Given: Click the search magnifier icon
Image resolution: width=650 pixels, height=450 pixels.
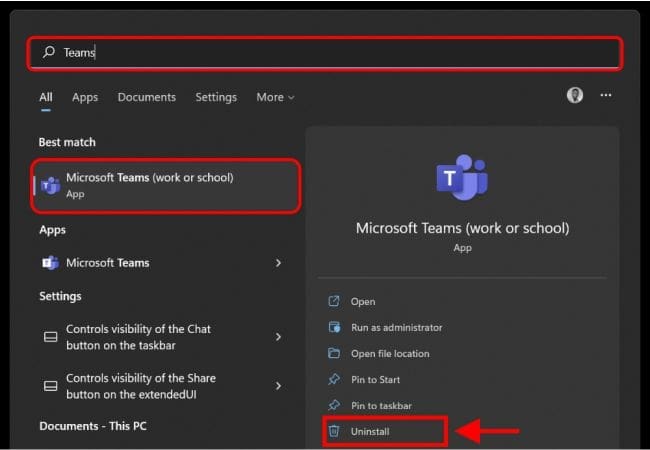Looking at the screenshot, I should click(48, 53).
